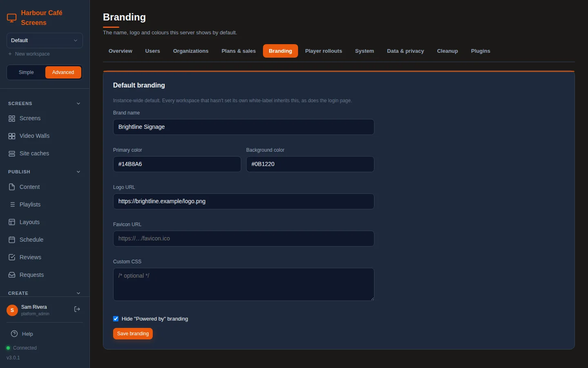Go to Site caches in the sidebar
The image size is (588, 368).
[x=45, y=154]
